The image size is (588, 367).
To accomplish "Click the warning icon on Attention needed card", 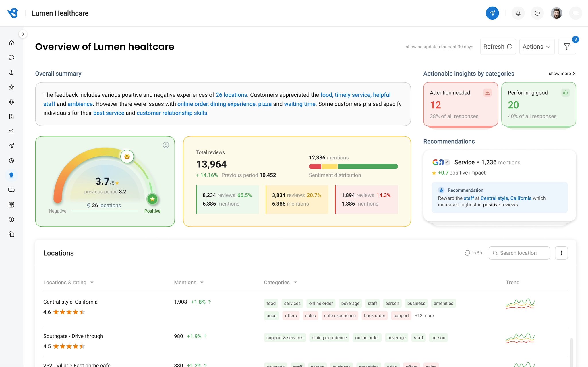I will pyautogui.click(x=487, y=93).
